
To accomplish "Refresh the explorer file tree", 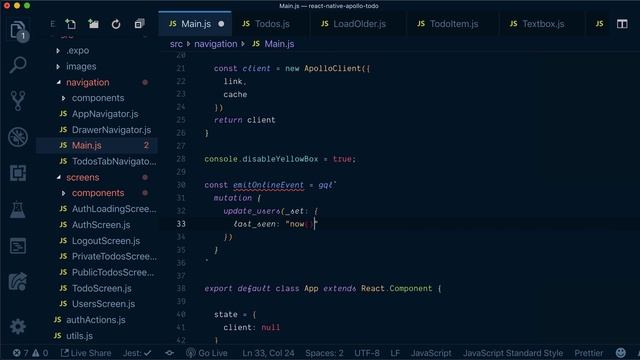I will (116, 24).
